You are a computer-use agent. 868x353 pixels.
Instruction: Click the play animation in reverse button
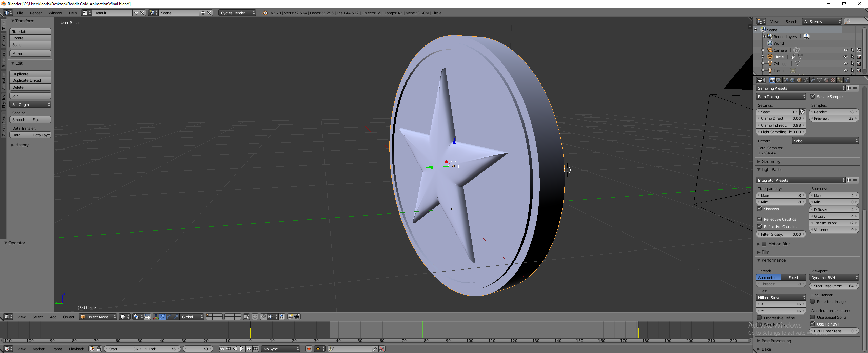pyautogui.click(x=235, y=349)
